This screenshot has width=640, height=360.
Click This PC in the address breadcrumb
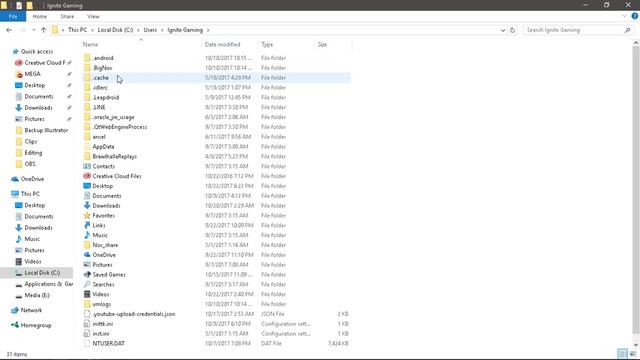coord(78,30)
